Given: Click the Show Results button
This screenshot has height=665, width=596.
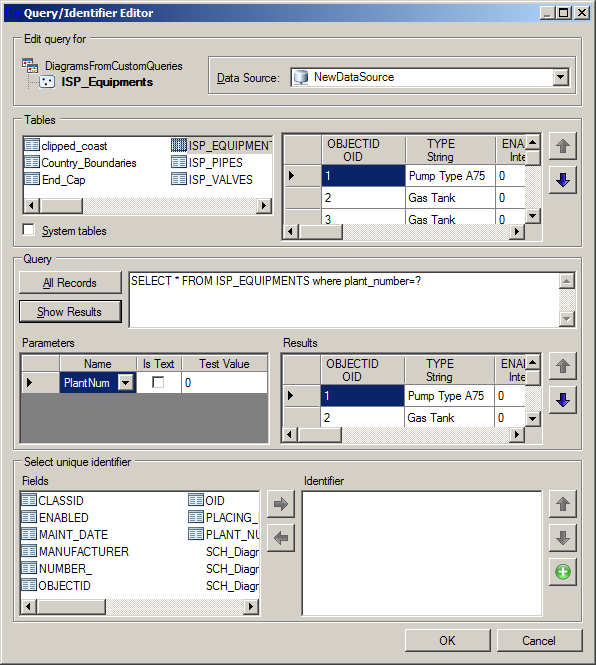Looking at the screenshot, I should [70, 312].
